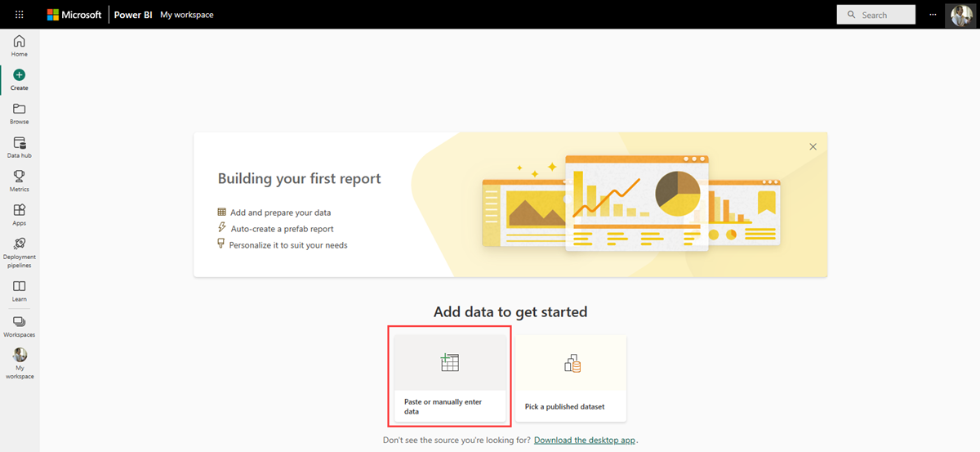Click the 'Building your first report' heading
The width and height of the screenshot is (980, 452).
pos(299,179)
